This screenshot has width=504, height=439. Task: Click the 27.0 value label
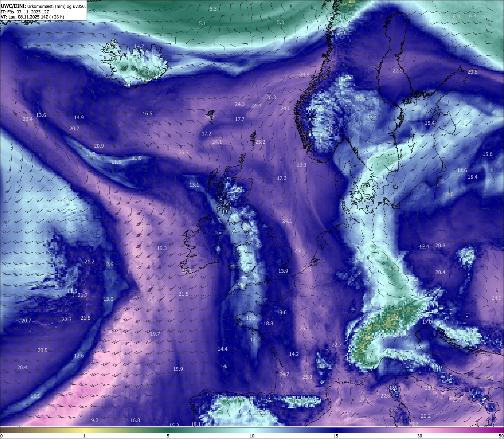(x=484, y=359)
